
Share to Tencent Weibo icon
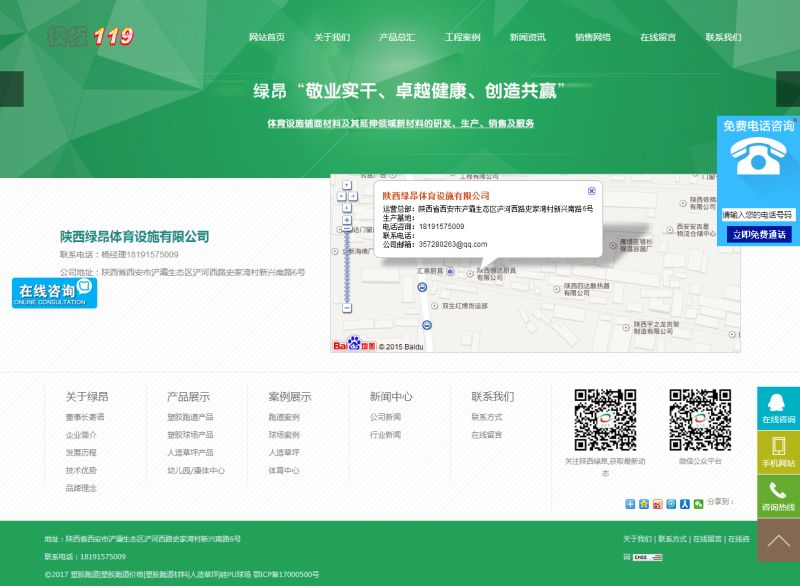coord(671,504)
